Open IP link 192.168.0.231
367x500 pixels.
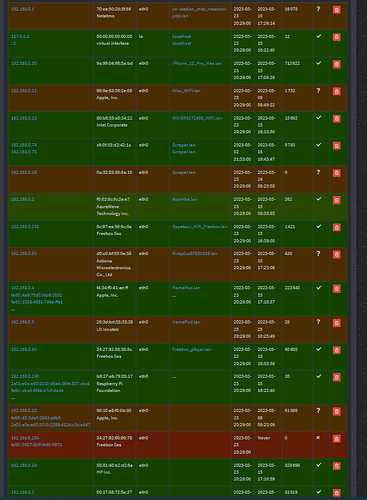click(x=25, y=227)
